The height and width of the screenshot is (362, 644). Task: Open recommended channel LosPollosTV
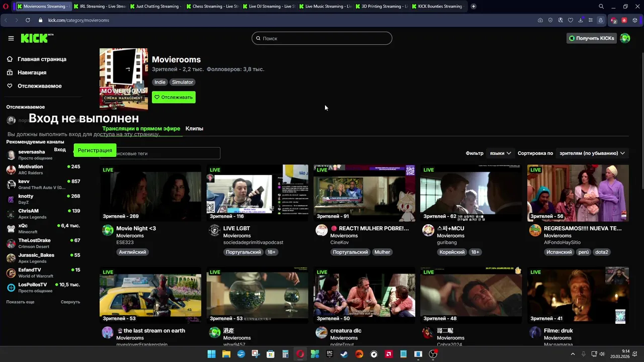click(43, 288)
